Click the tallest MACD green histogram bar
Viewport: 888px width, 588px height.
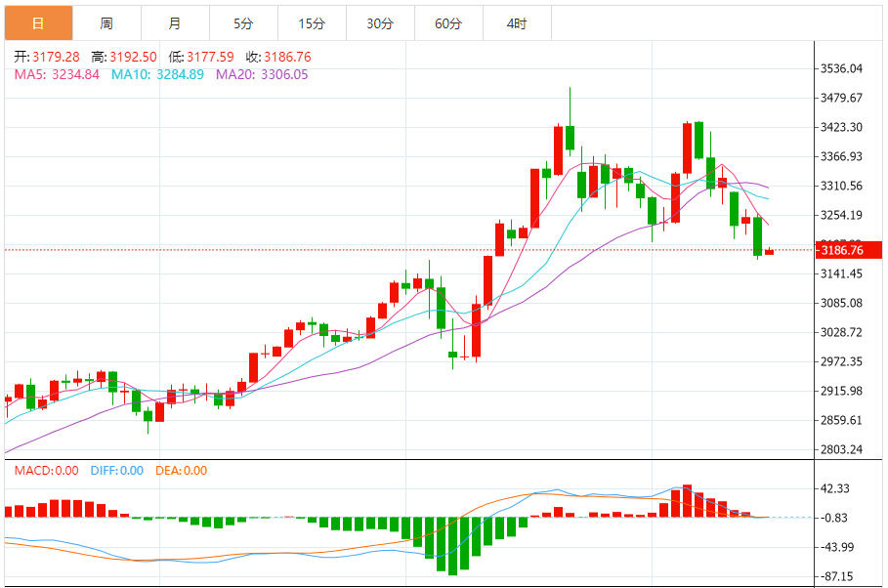[452, 546]
